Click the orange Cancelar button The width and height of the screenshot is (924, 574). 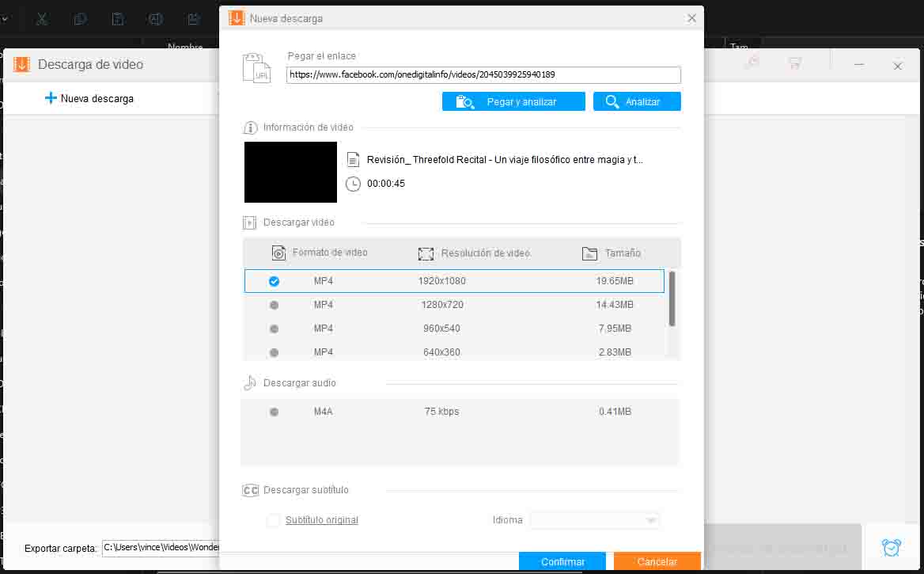[x=657, y=561]
